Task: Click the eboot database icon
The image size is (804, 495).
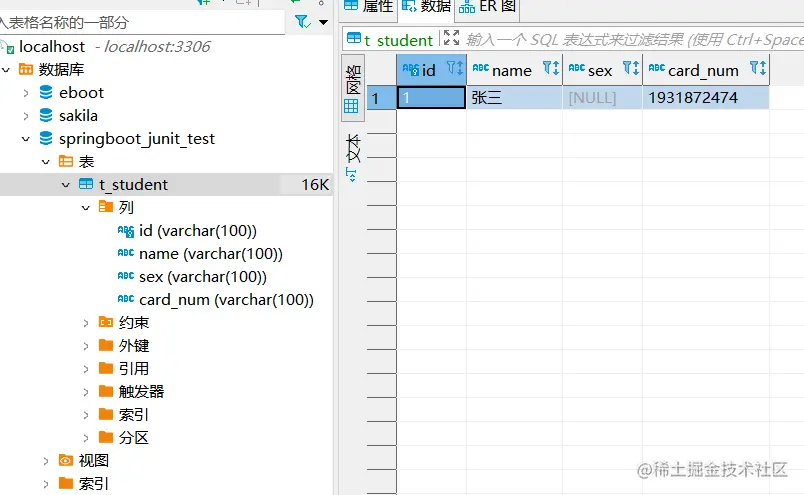Action: tap(46, 92)
